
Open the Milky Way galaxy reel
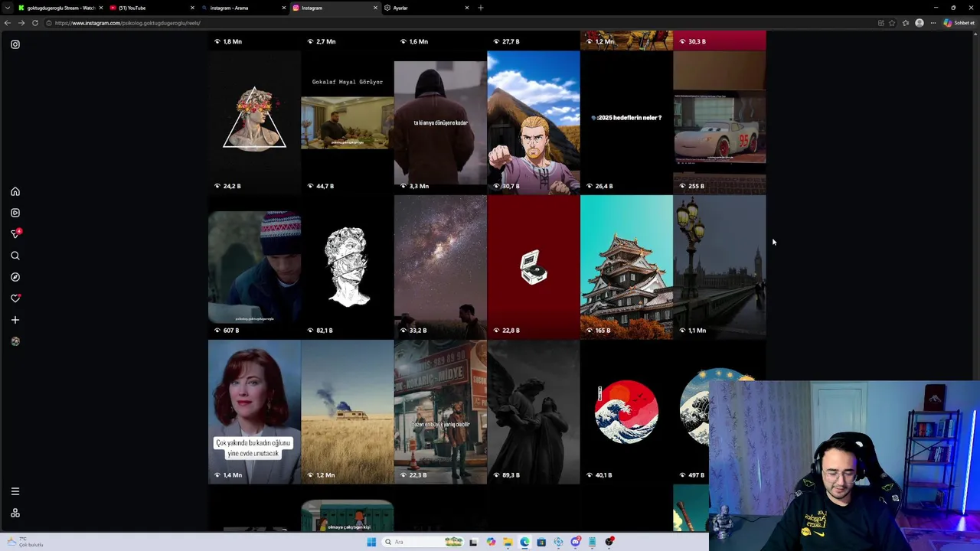pyautogui.click(x=440, y=266)
